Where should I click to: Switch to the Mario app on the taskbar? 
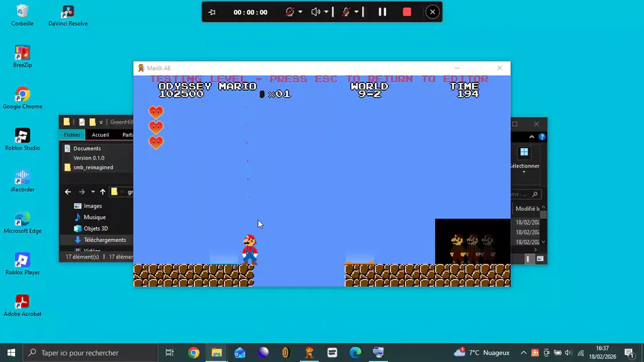[309, 353]
